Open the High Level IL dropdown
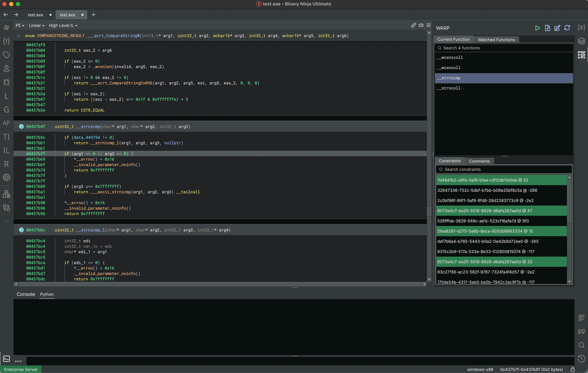588x373 pixels. [63, 25]
